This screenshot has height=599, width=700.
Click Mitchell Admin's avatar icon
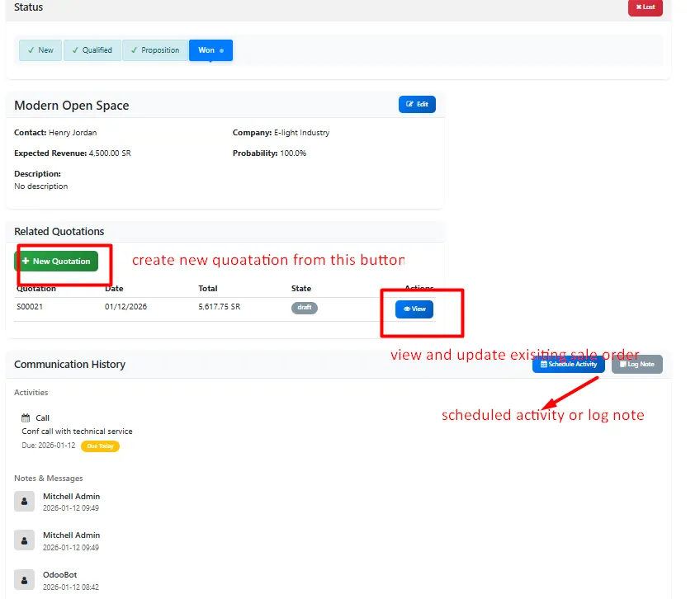[x=24, y=502]
